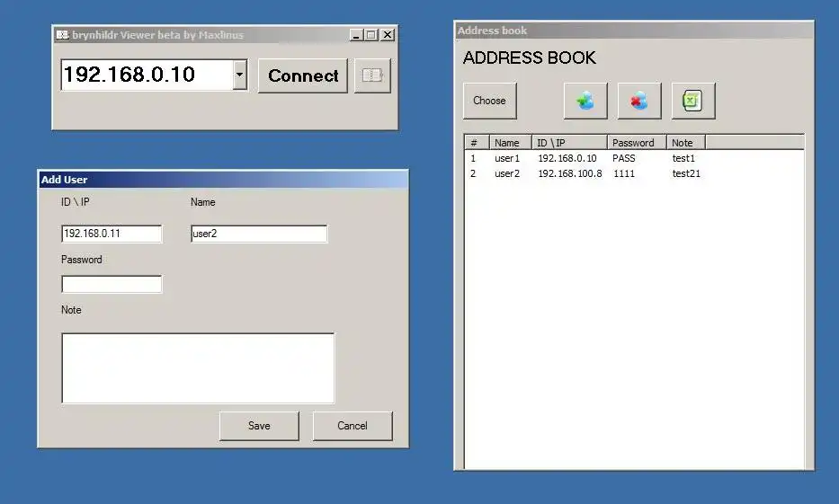Click into the Note text area
Viewport: 839px width, 504px height.
point(198,367)
